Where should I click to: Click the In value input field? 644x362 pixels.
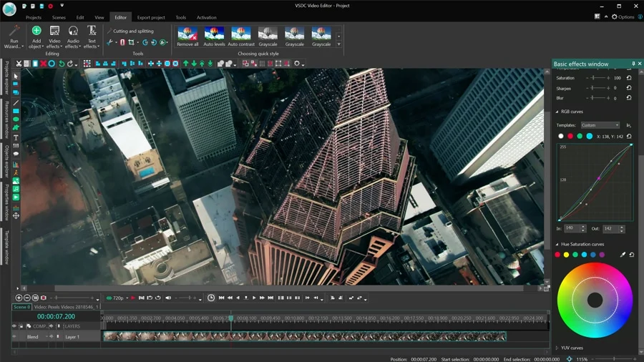(x=572, y=228)
